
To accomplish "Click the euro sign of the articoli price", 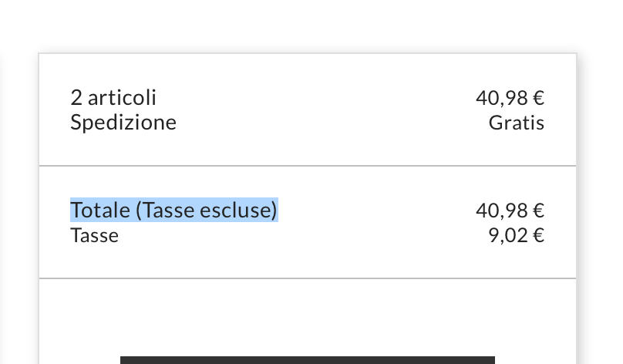I will (x=538, y=98).
